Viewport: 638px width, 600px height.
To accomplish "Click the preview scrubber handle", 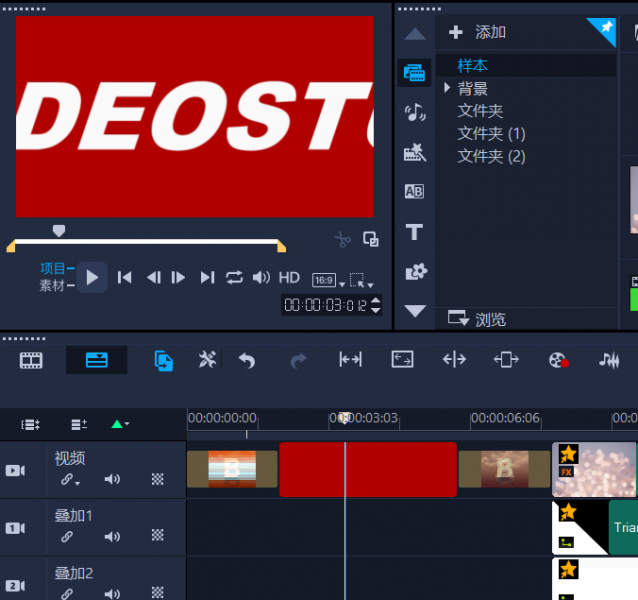I will click(59, 231).
